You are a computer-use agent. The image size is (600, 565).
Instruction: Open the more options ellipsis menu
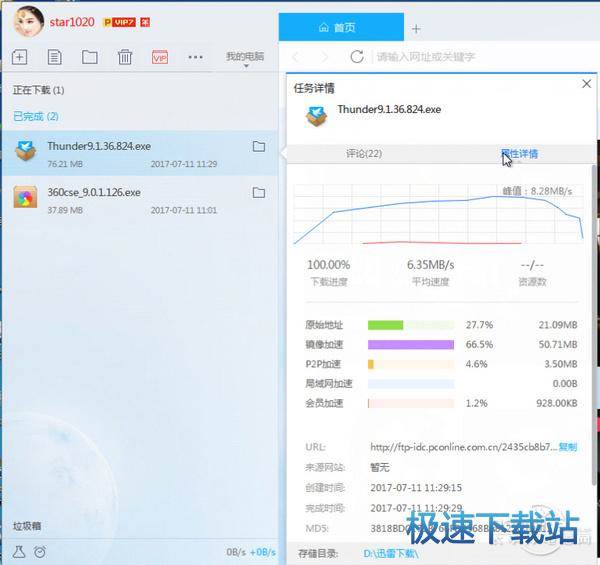[196, 57]
